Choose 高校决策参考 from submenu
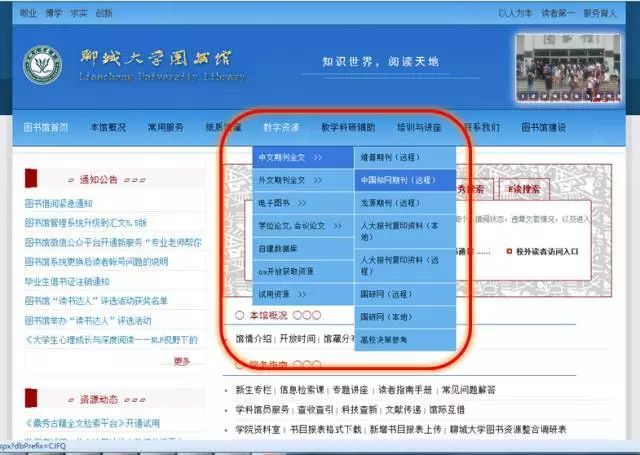640x455 pixels. coord(405,340)
